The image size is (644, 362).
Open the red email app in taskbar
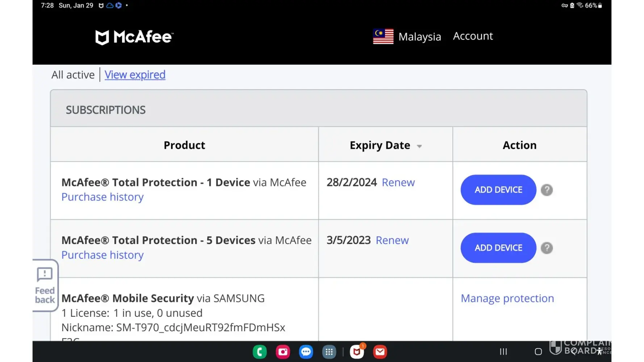click(380, 352)
